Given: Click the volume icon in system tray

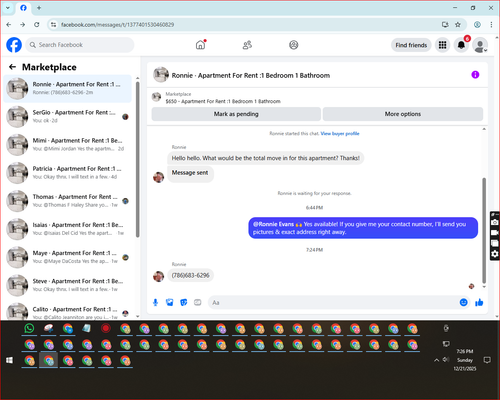Looking at the screenshot, I should [446, 360].
